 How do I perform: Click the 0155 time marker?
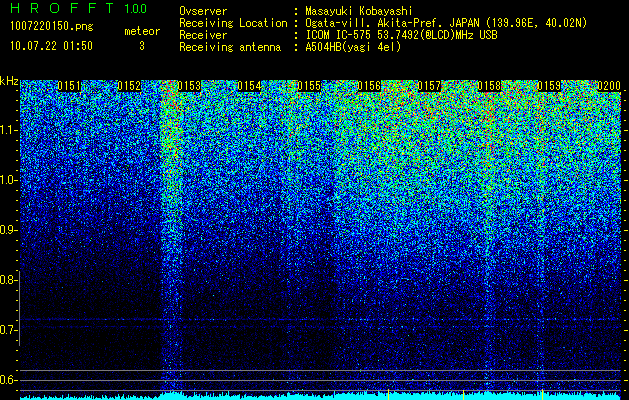coord(309,86)
